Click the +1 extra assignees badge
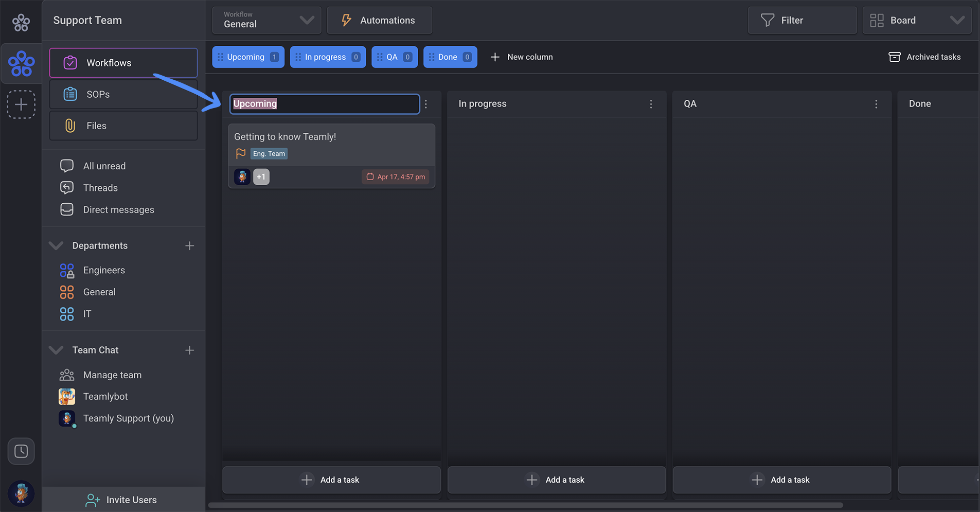This screenshot has width=980, height=512. click(261, 176)
